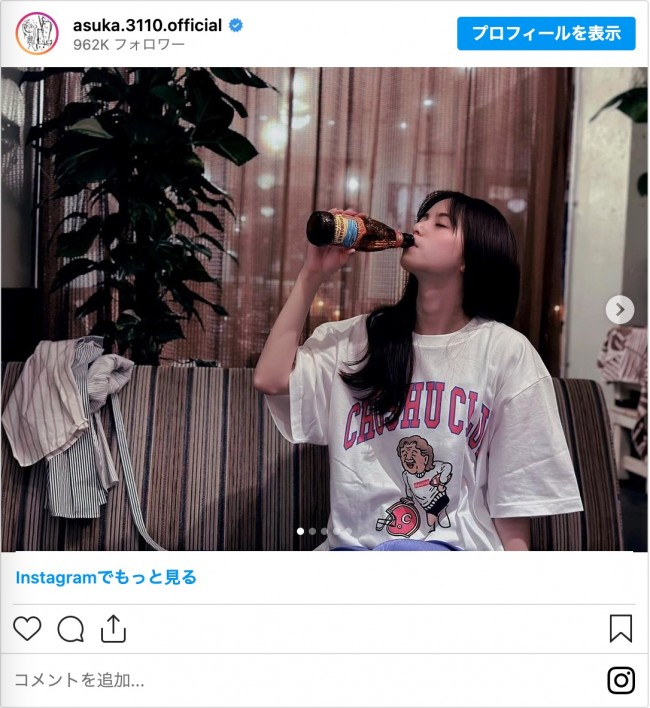Open the photo of woman drinking from bottle
Image resolution: width=650 pixels, height=708 pixels.
click(x=324, y=309)
